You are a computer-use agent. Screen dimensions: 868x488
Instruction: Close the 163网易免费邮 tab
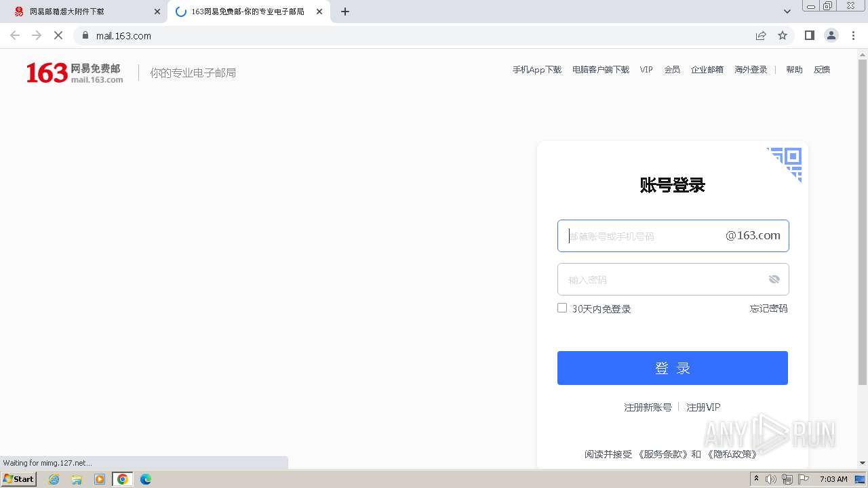(319, 12)
